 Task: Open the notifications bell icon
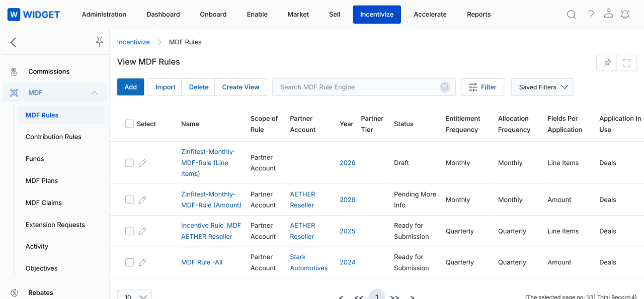click(x=625, y=14)
